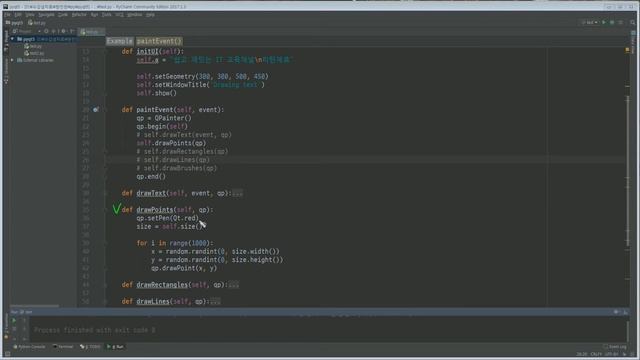This screenshot has width=640, height=360.
Task: Fold the drawPoints method using gutter marker
Action: tap(105, 210)
